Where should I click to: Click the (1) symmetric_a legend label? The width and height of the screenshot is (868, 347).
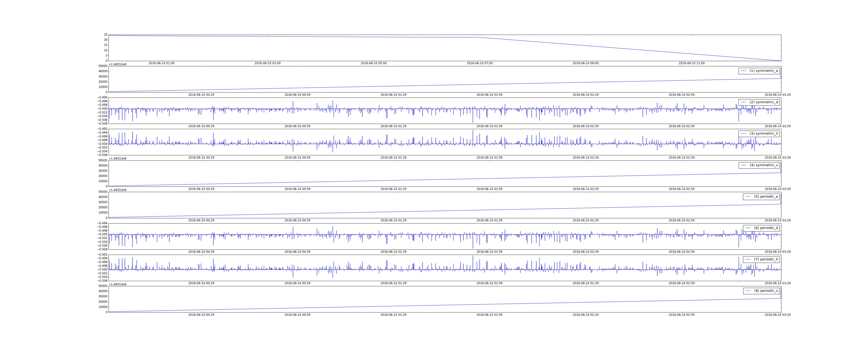tap(763, 71)
